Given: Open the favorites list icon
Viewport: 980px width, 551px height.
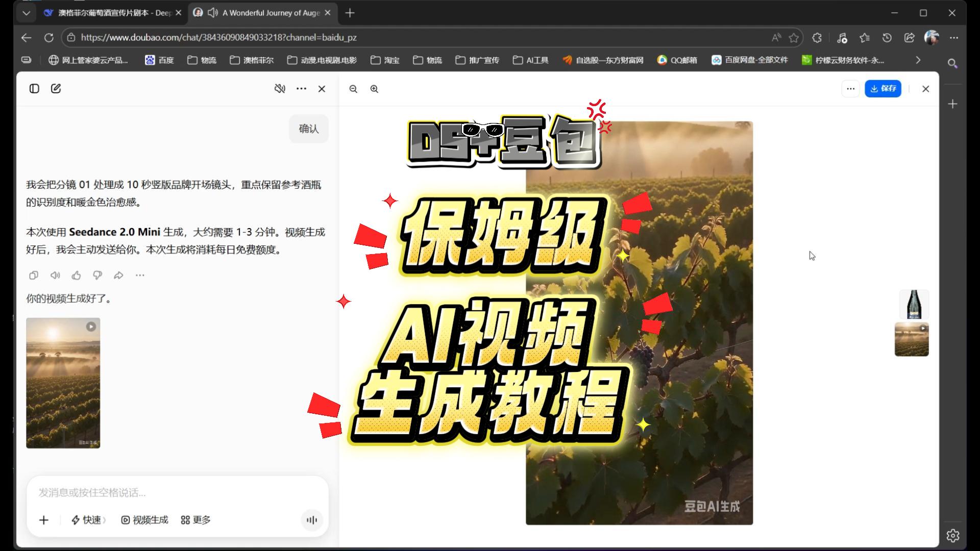Looking at the screenshot, I should click(x=864, y=37).
